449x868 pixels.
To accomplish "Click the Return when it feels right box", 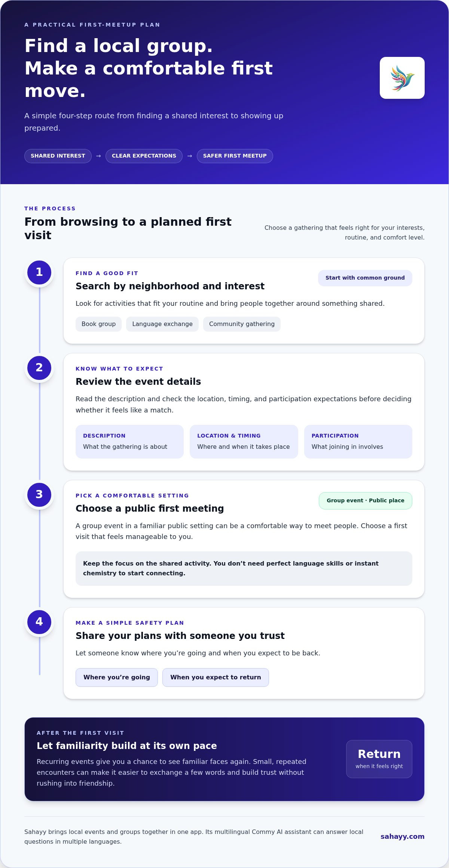I will (x=379, y=759).
